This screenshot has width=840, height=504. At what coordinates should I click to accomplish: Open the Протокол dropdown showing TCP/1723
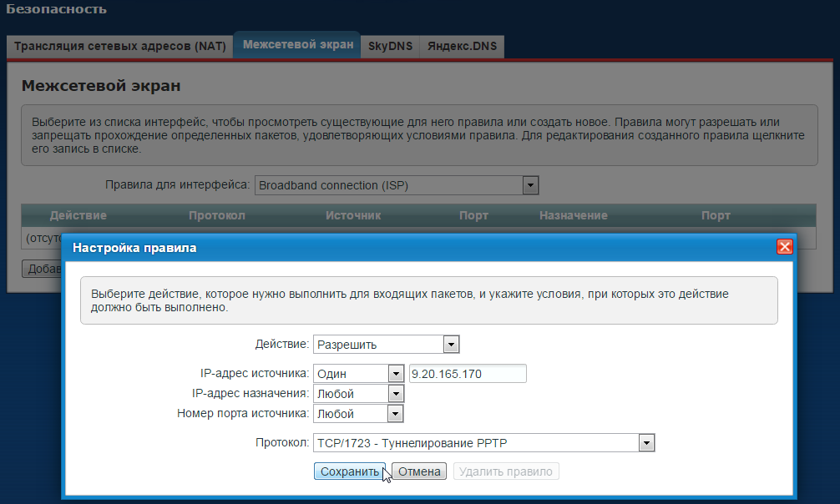click(484, 443)
